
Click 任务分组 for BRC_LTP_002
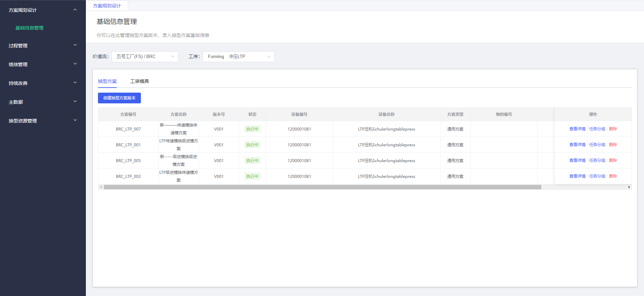597,176
